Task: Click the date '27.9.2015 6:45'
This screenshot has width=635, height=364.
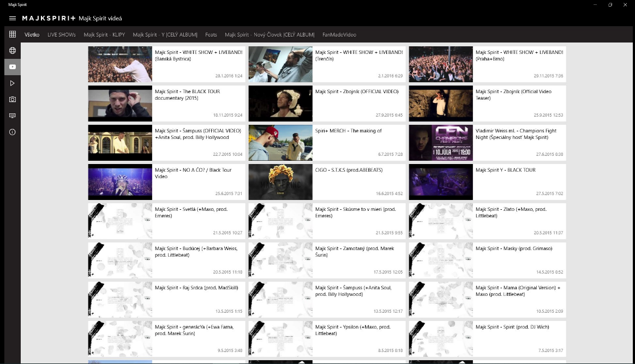Action: [389, 115]
